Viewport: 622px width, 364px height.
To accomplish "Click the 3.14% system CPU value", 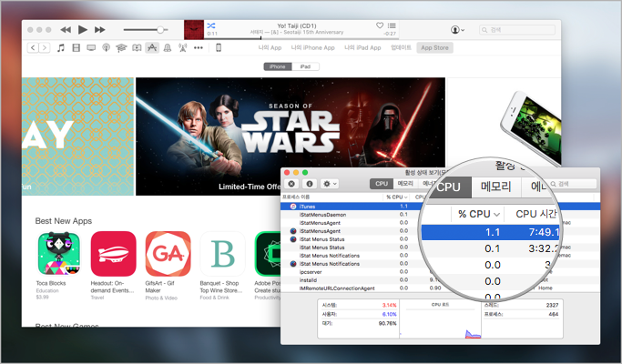I will pyautogui.click(x=389, y=305).
